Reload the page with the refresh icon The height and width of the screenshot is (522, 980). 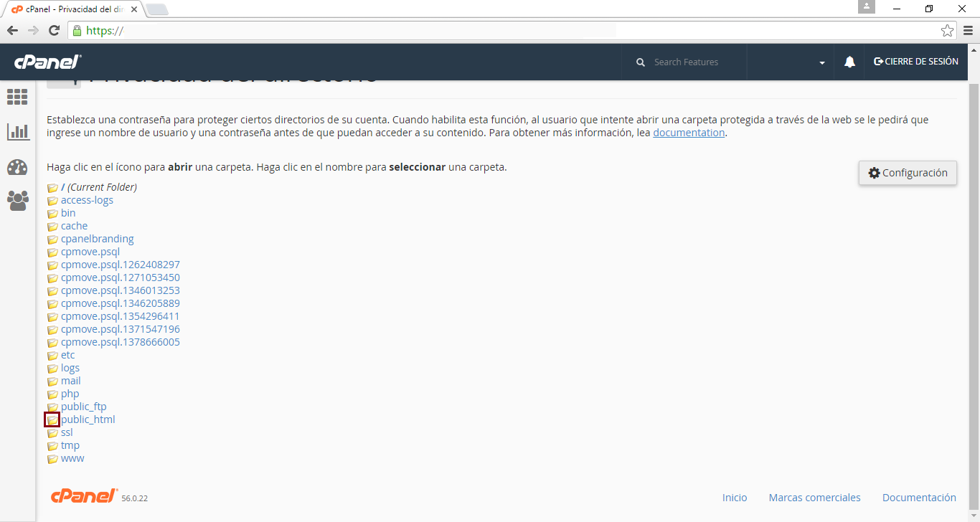[x=54, y=31]
